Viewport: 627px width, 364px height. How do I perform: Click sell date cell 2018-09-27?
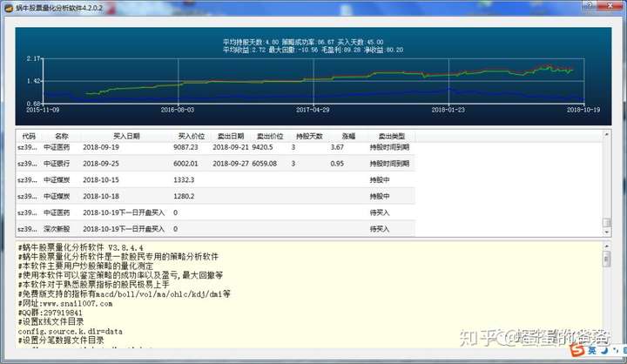[x=230, y=164]
